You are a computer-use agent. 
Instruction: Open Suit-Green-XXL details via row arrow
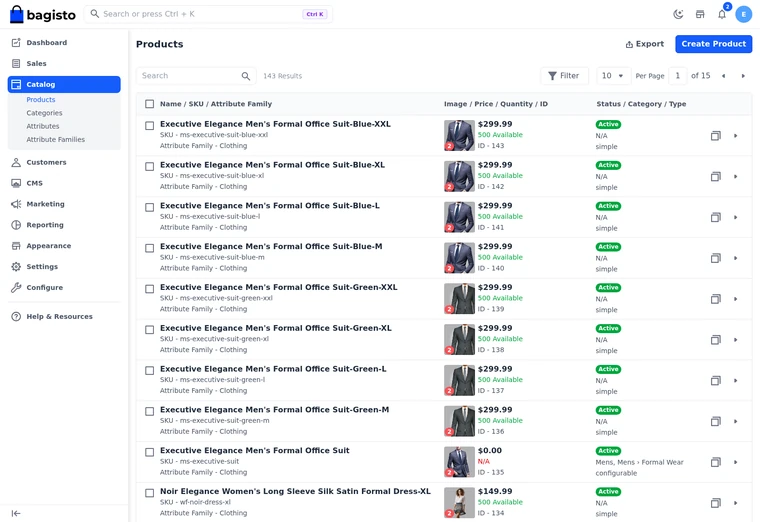(735, 299)
